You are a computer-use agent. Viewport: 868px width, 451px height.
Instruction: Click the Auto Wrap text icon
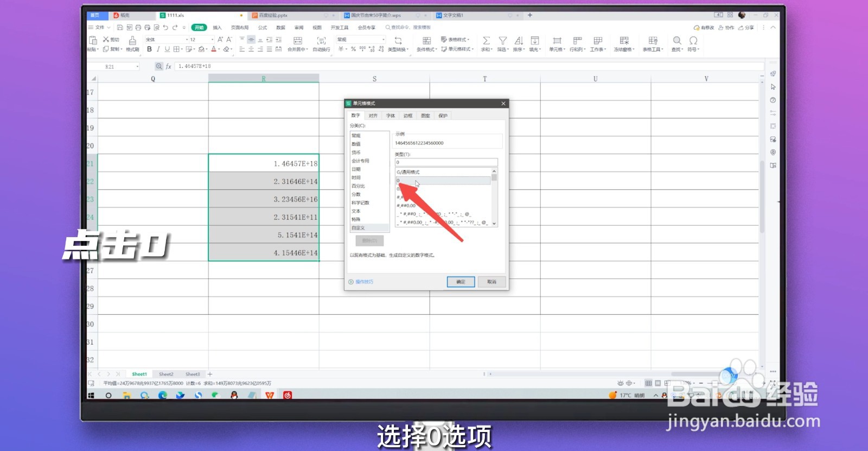tap(321, 41)
